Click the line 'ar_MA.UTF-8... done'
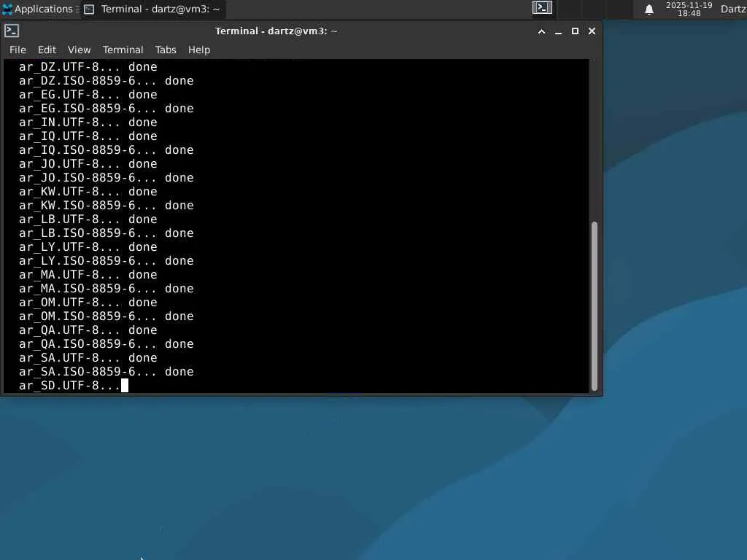The height and width of the screenshot is (560, 747). click(88, 274)
